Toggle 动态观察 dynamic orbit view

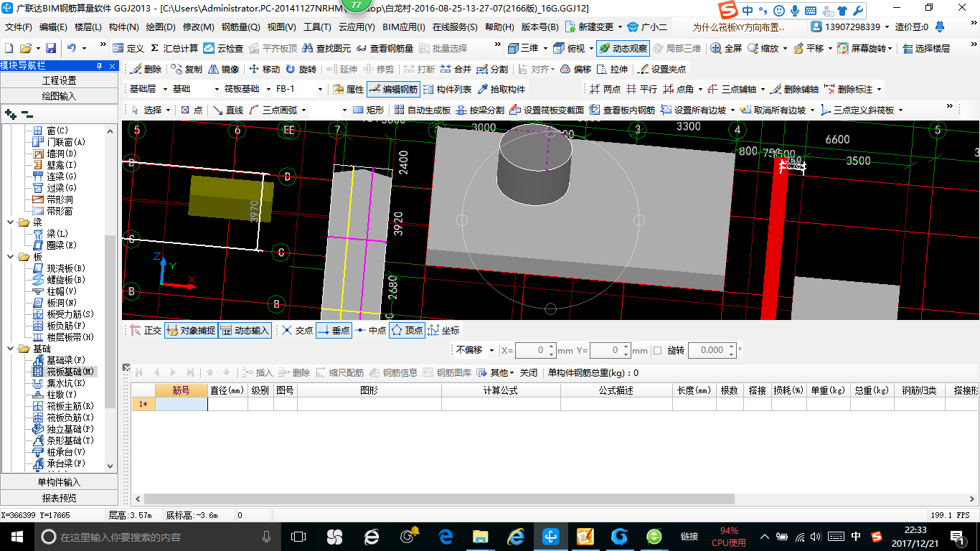pos(623,48)
